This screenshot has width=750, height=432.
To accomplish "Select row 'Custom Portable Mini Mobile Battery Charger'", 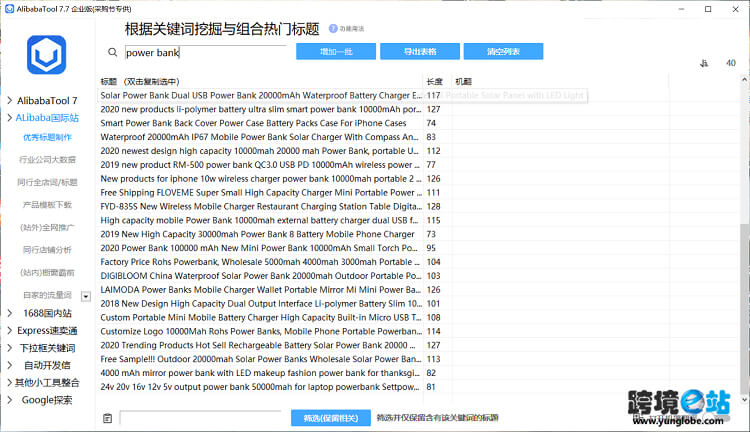I will [x=261, y=317].
